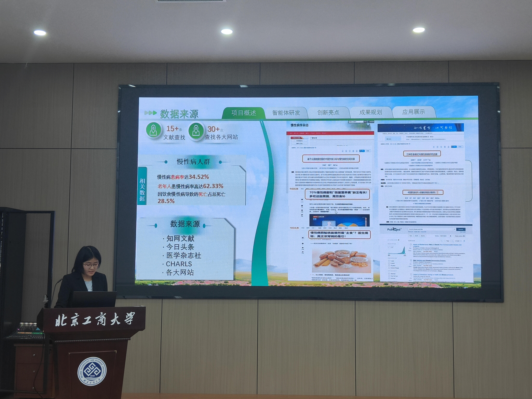Click the PubMed last page double arrow
The width and height of the screenshot is (532, 399).
click(x=464, y=241)
